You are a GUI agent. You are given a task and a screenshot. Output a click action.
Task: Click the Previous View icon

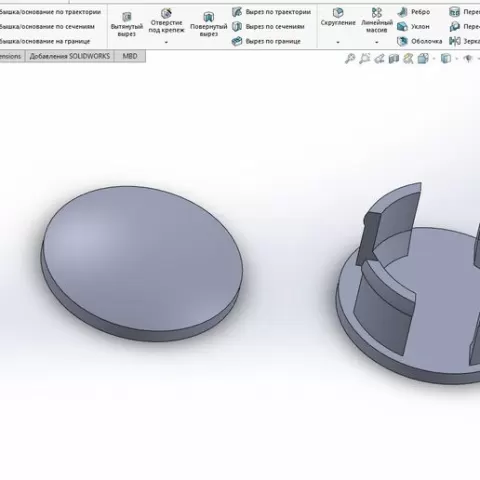tap(379, 59)
